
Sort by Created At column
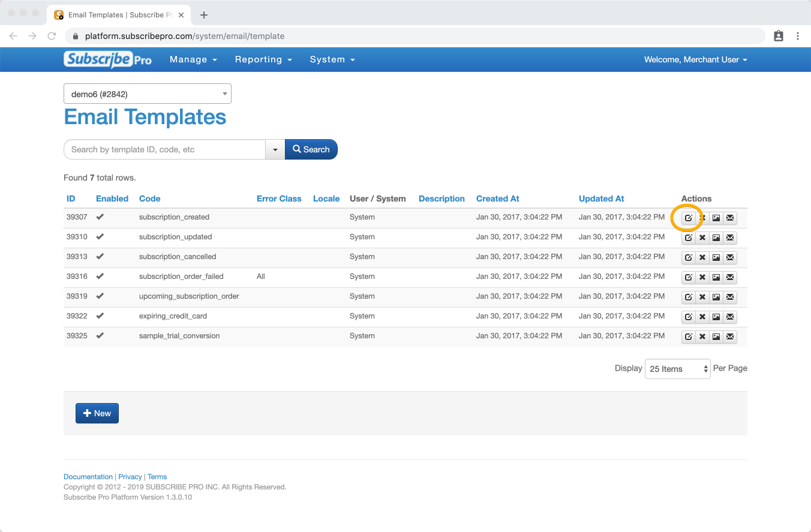click(x=498, y=199)
